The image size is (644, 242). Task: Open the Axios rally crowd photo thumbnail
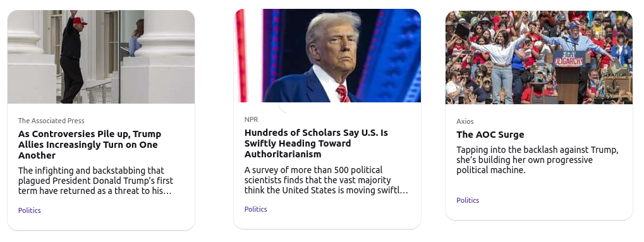coord(539,57)
